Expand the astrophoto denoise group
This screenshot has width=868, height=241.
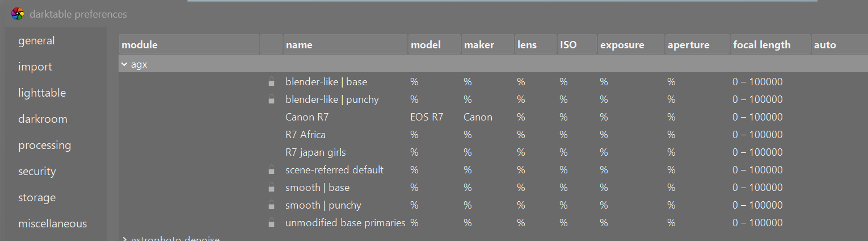[x=124, y=239]
